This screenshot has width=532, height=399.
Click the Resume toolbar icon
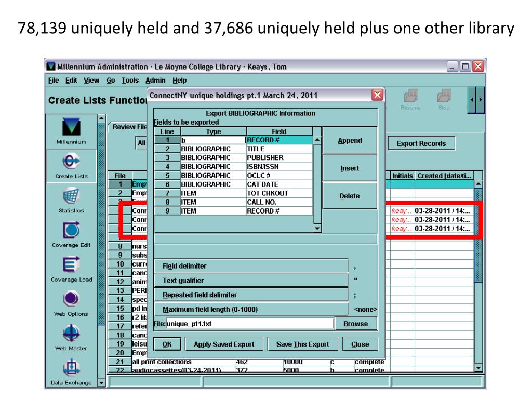410,100
